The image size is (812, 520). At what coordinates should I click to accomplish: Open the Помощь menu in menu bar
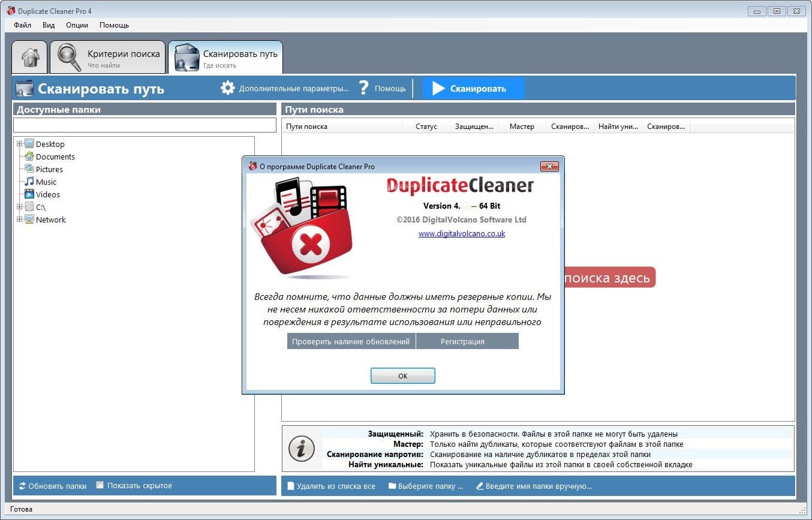pyautogui.click(x=114, y=25)
